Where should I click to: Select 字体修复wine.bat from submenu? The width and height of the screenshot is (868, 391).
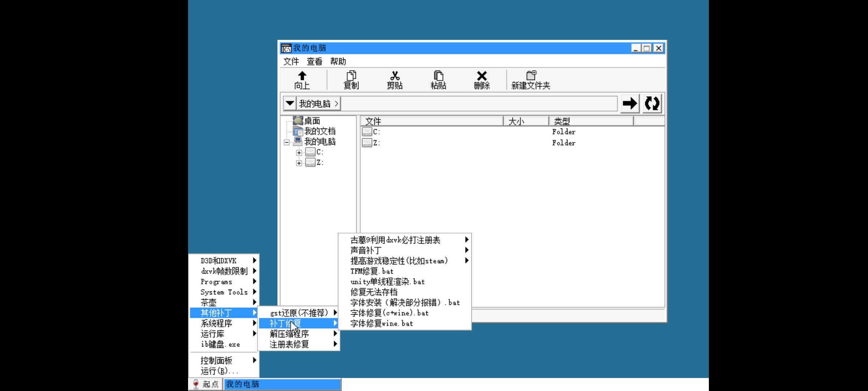click(382, 323)
